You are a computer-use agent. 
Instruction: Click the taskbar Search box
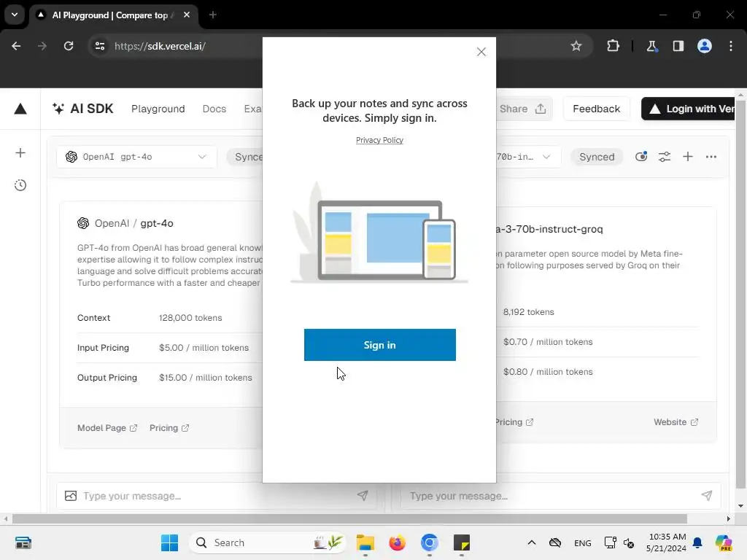[268, 542]
